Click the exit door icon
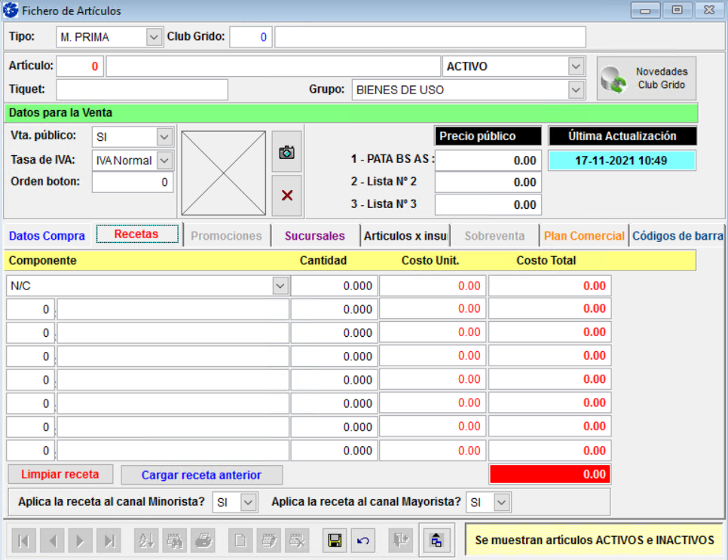Screen dimensions: 728x560 coord(401,540)
